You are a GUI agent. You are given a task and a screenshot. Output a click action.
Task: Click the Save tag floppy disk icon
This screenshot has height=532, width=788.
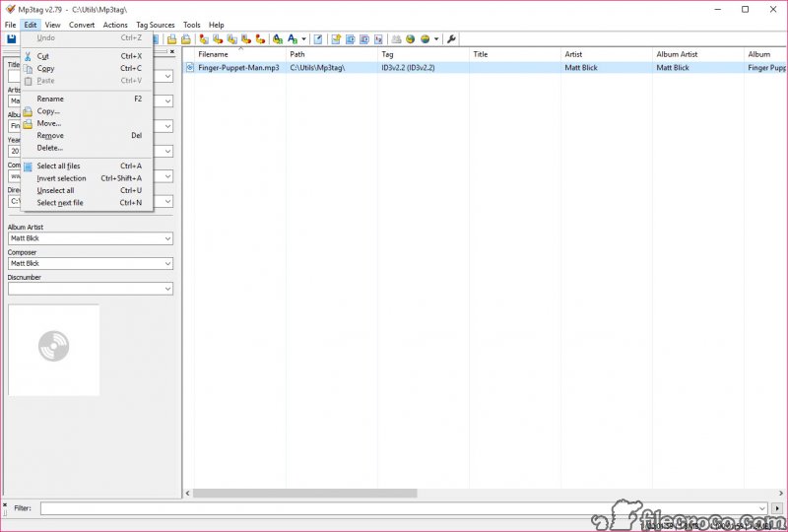[11, 38]
